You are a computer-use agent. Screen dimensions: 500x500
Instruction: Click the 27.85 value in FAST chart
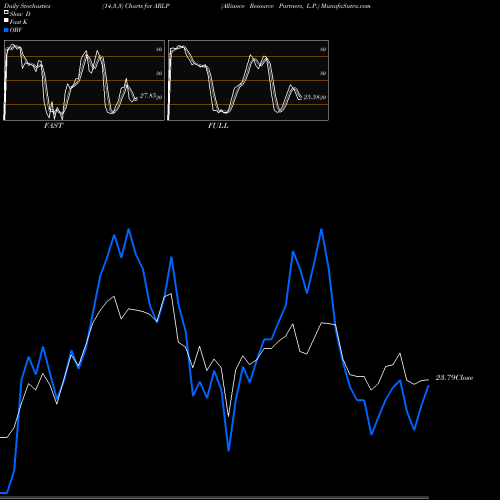click(x=148, y=96)
